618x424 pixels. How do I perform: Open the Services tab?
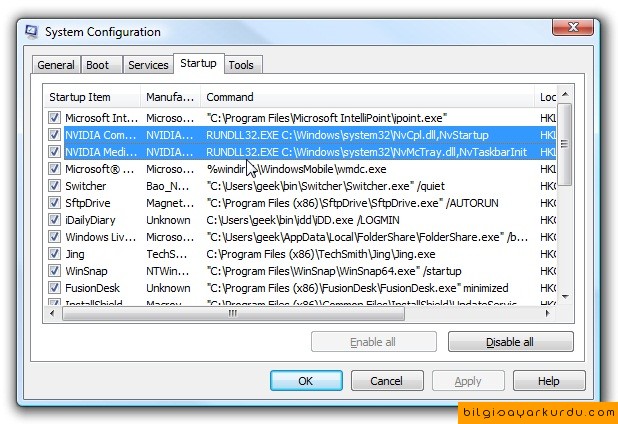(x=148, y=65)
